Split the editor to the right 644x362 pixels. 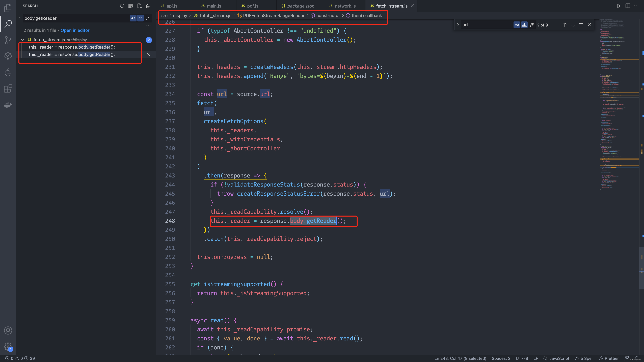628,6
